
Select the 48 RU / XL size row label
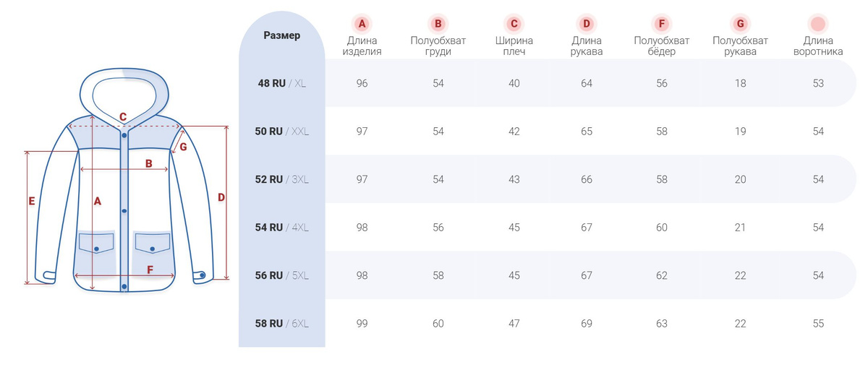point(282,83)
